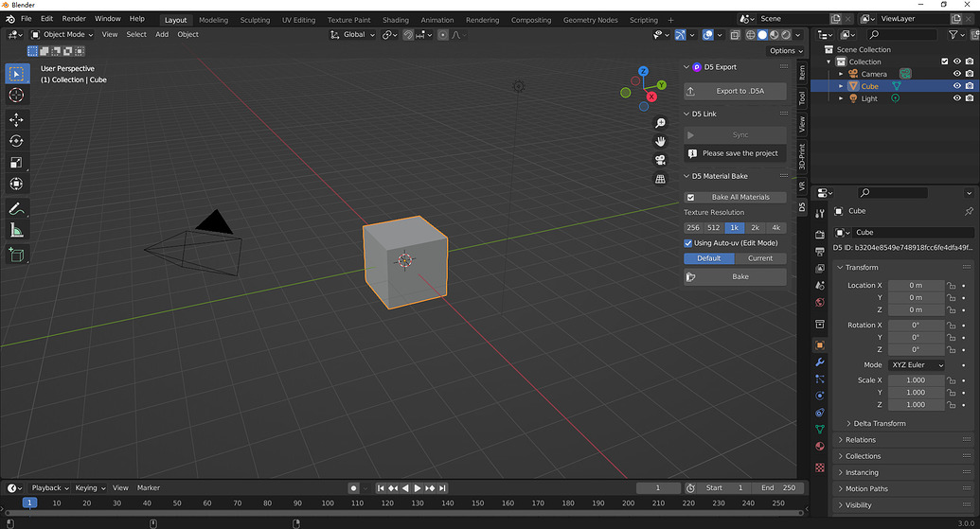The height and width of the screenshot is (529, 980).
Task: Toggle camera view icon in viewport
Action: tap(660, 160)
